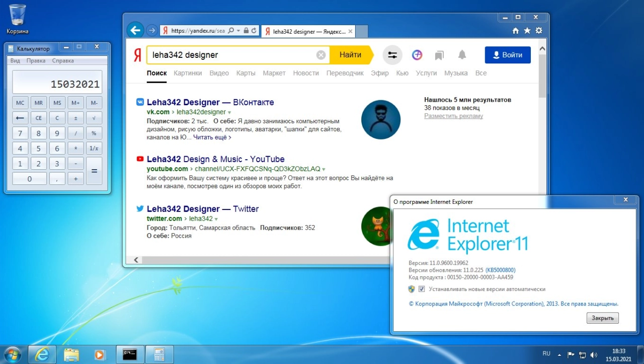
Task: Expand youtube.com result URL dropdown arrow
Action: pos(324,169)
